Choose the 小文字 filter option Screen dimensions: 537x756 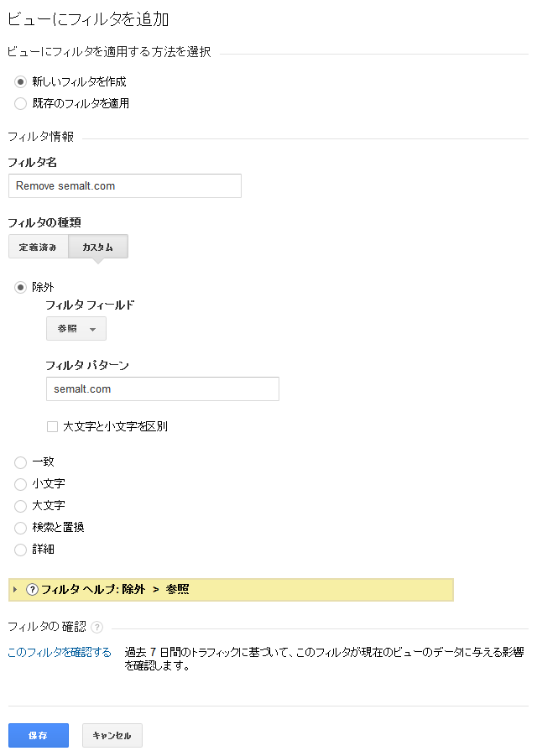coord(21,484)
